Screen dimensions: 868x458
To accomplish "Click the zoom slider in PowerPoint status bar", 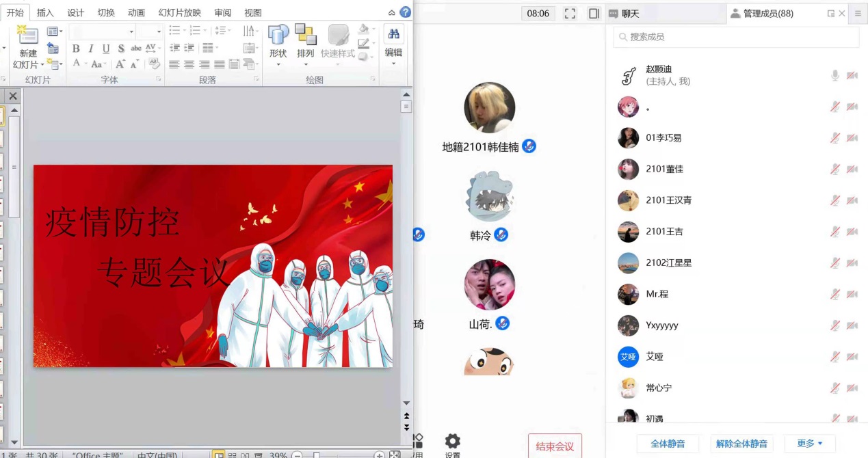I will (x=316, y=455).
